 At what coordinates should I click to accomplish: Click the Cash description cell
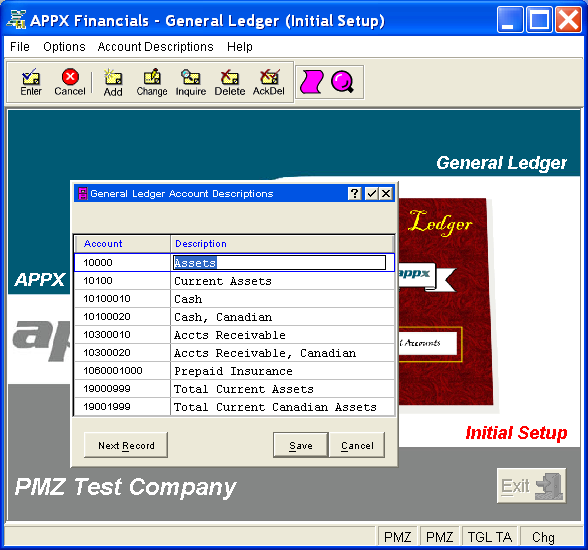pos(282,299)
